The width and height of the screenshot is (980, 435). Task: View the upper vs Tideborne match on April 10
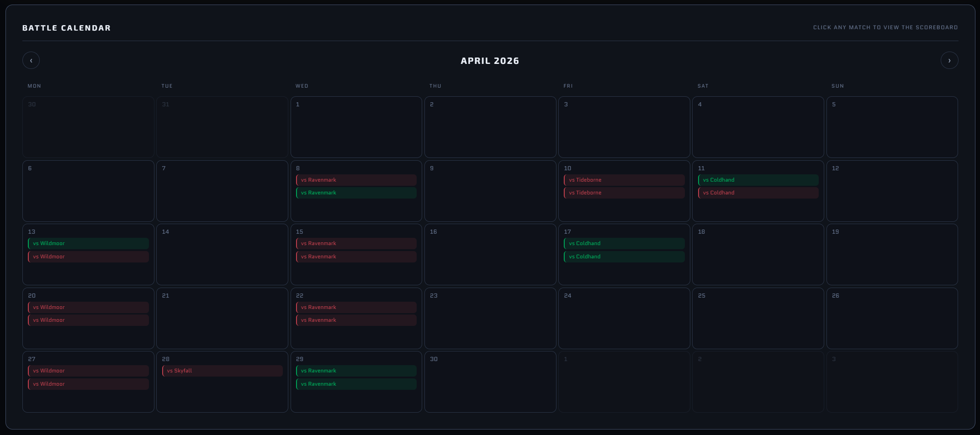tap(624, 180)
